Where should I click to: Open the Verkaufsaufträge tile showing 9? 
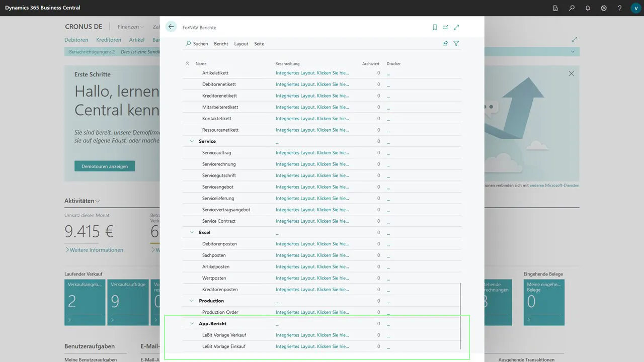coord(128,303)
